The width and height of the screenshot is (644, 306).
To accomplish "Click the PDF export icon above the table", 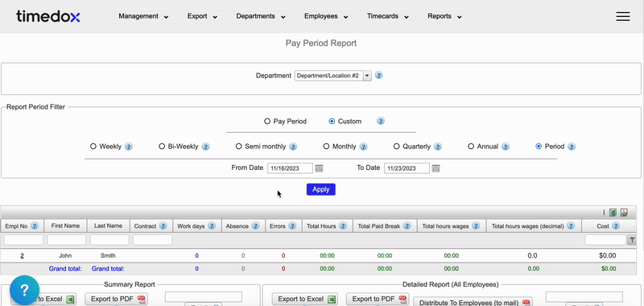I will pyautogui.click(x=624, y=213).
